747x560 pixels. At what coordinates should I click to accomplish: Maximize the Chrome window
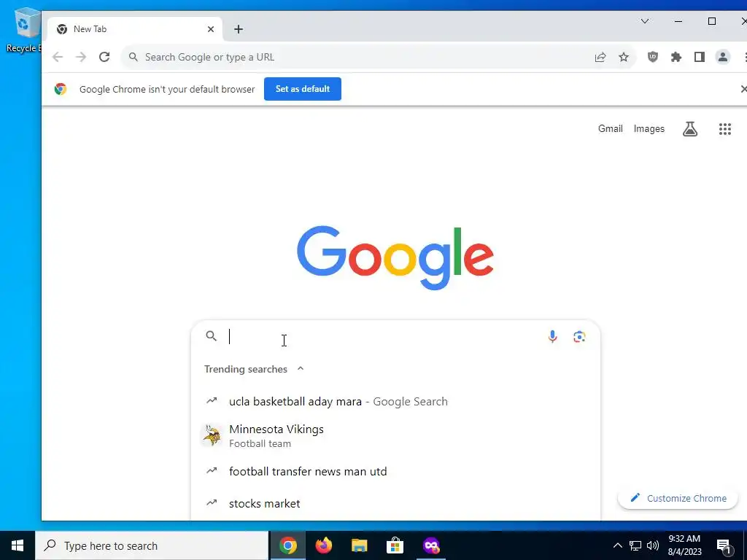click(712, 21)
